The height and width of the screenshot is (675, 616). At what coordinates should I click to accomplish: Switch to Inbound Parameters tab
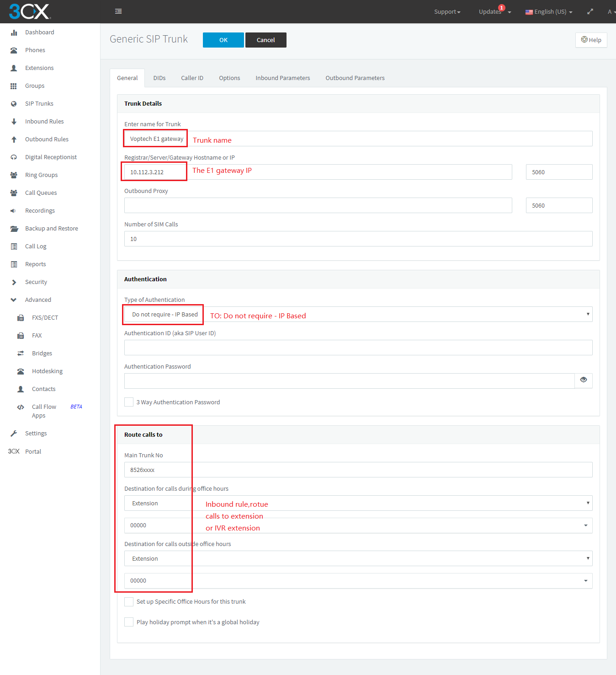click(x=283, y=78)
